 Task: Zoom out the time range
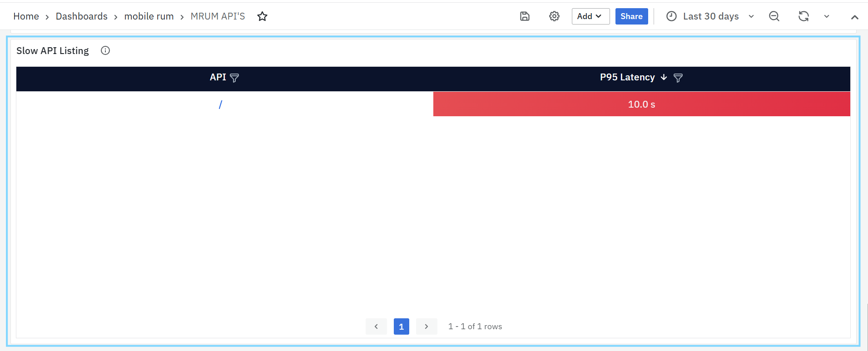pos(774,16)
